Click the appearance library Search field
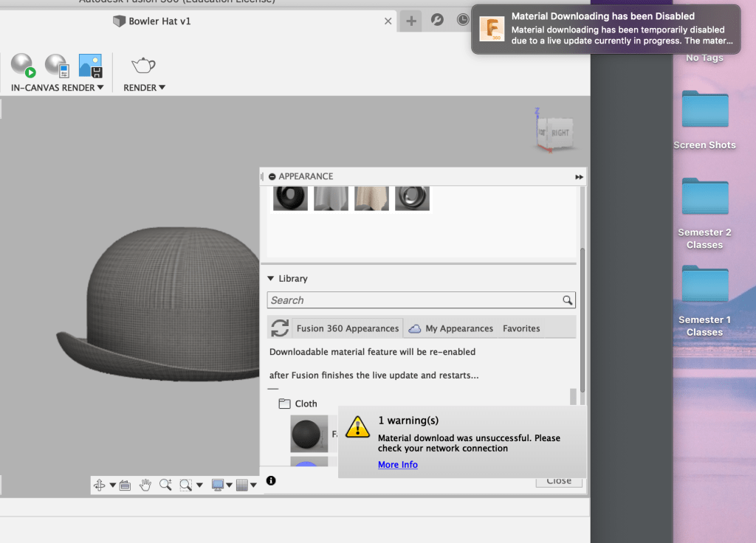 pyautogui.click(x=413, y=300)
